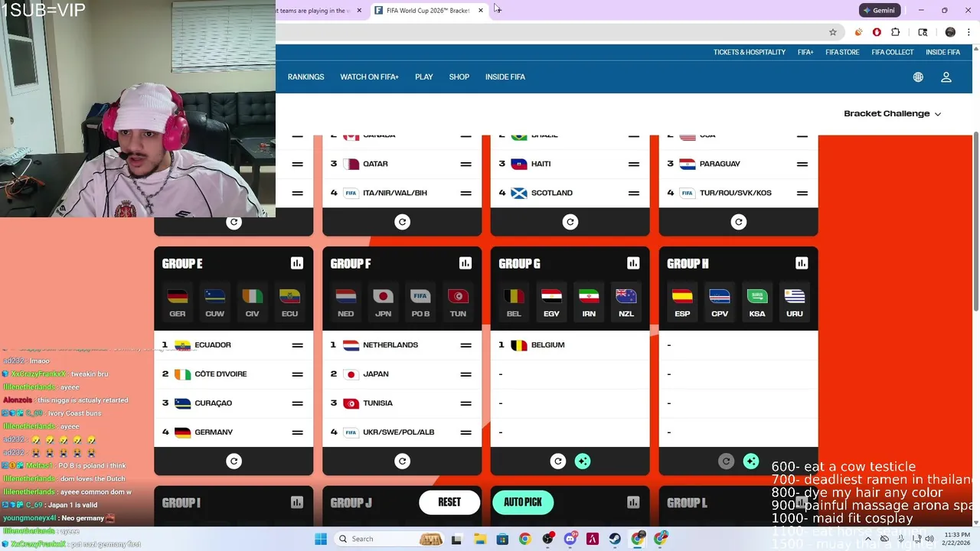
Task: Select the Cape Verde CPV flag
Action: (x=720, y=302)
